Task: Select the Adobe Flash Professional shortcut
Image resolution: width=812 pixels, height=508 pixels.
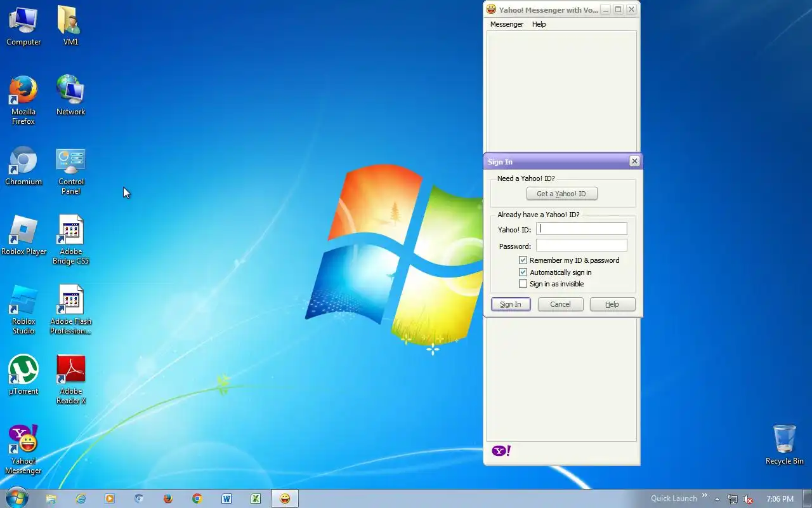Action: coord(70,310)
